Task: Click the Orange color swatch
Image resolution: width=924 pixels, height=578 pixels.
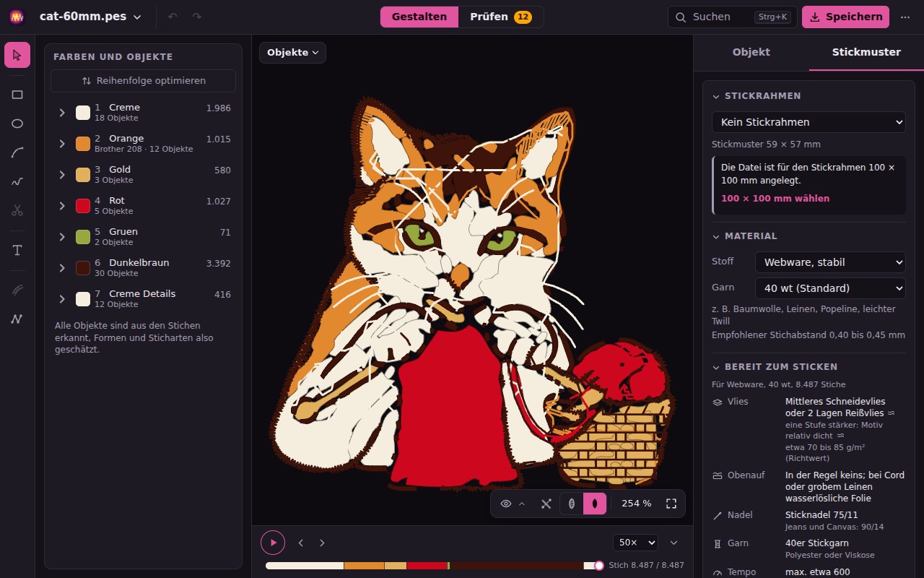Action: pos(83,143)
